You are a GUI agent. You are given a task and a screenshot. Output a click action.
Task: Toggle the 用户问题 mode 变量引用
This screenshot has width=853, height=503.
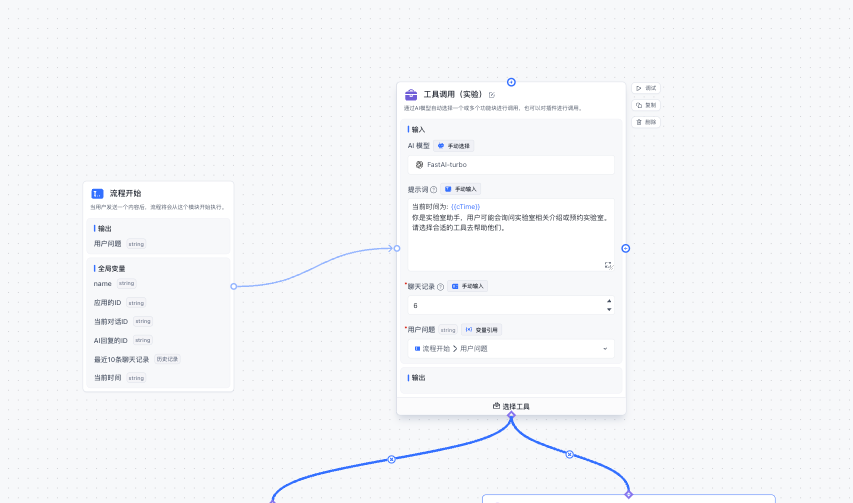(482, 329)
